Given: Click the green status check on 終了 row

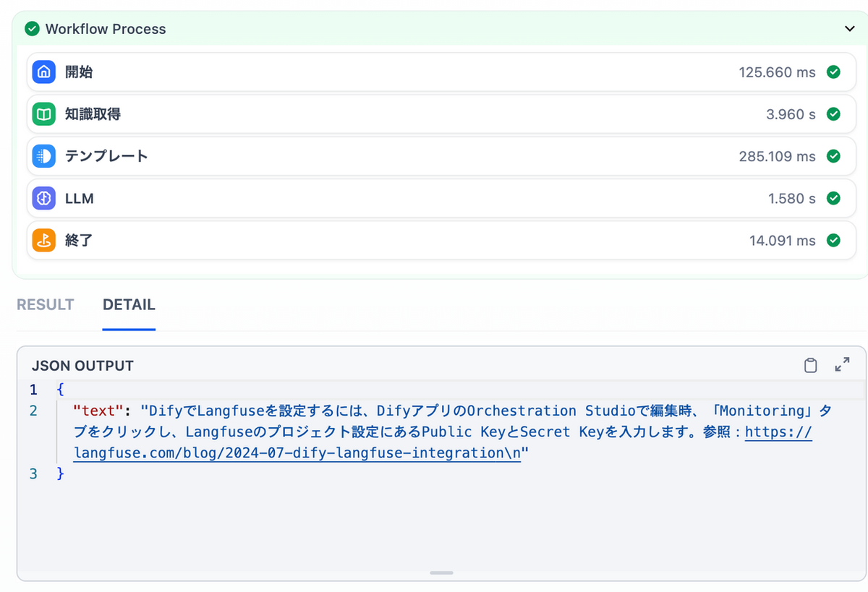Looking at the screenshot, I should click(833, 240).
